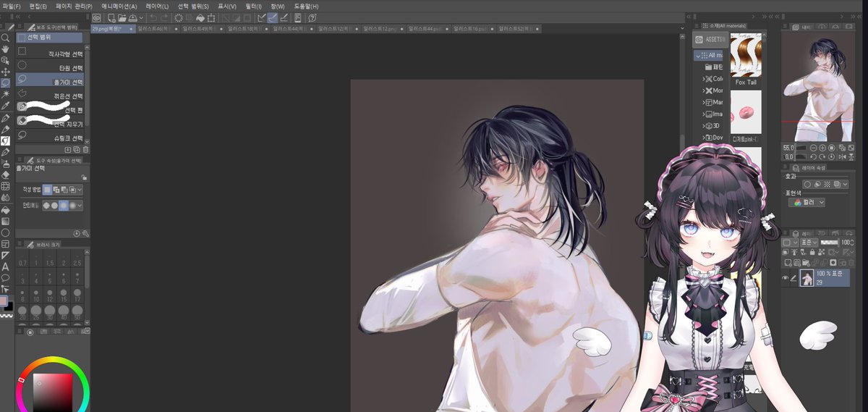The height and width of the screenshot is (412, 868).
Task: Click ASSETS button in materials panel
Action: tap(710, 40)
